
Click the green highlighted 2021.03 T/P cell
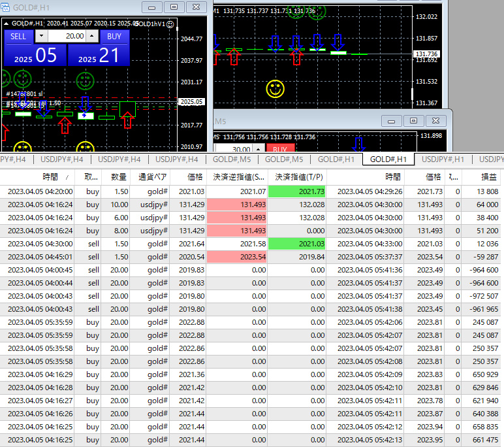click(296, 244)
